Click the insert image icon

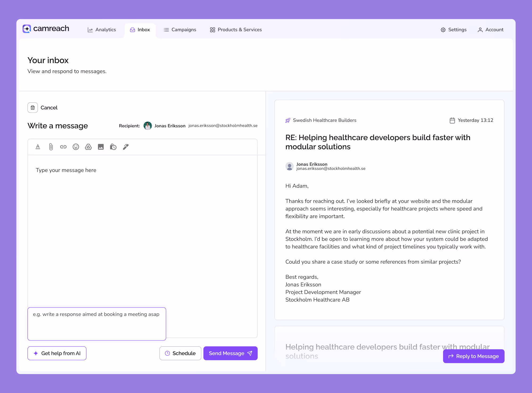click(x=101, y=147)
